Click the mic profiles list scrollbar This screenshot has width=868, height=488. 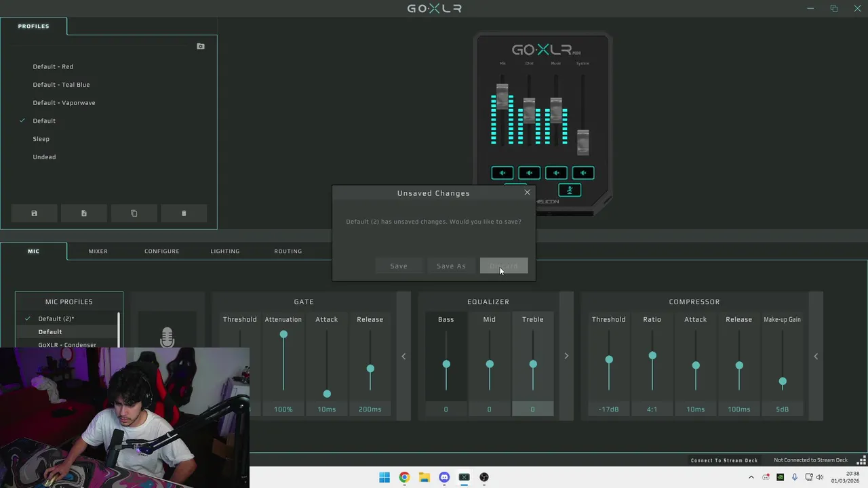click(119, 331)
